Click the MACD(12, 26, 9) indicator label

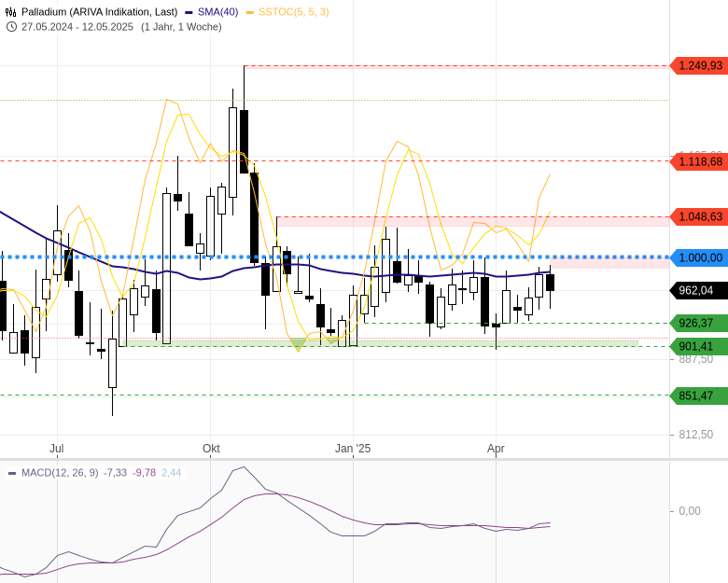click(60, 473)
